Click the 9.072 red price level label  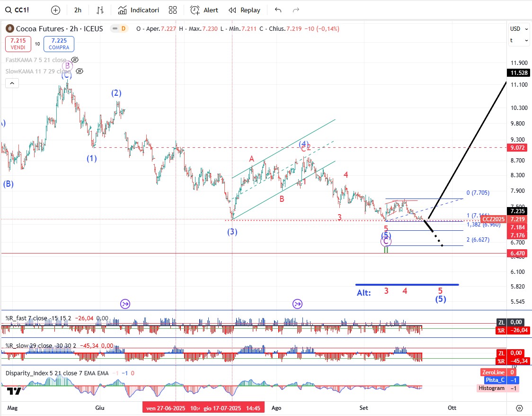pyautogui.click(x=518, y=147)
